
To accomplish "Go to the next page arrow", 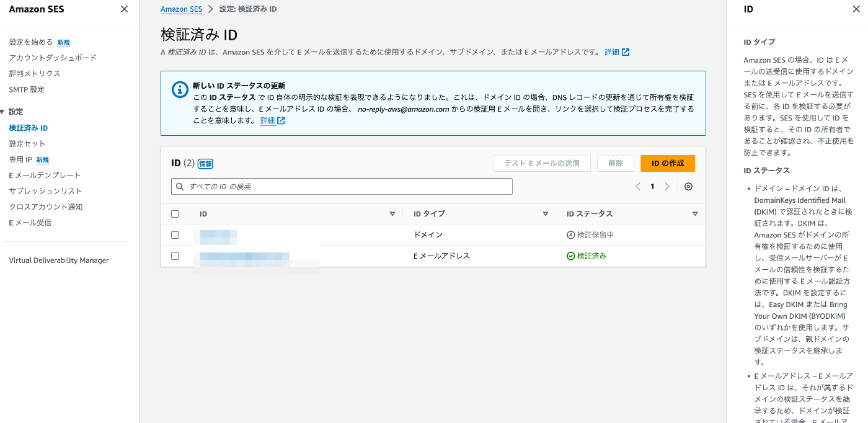I will point(667,187).
